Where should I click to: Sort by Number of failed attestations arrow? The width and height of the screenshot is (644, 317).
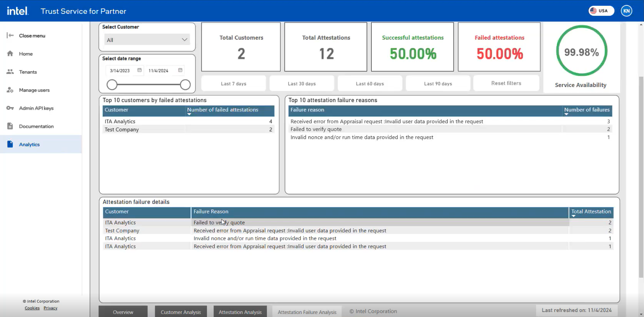189,114
